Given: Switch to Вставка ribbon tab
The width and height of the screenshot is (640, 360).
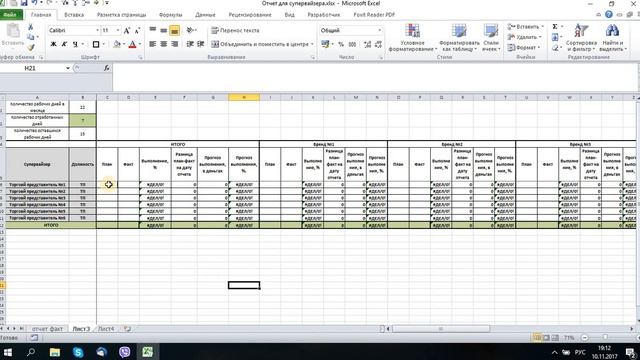Looking at the screenshot, I should 74,15.
